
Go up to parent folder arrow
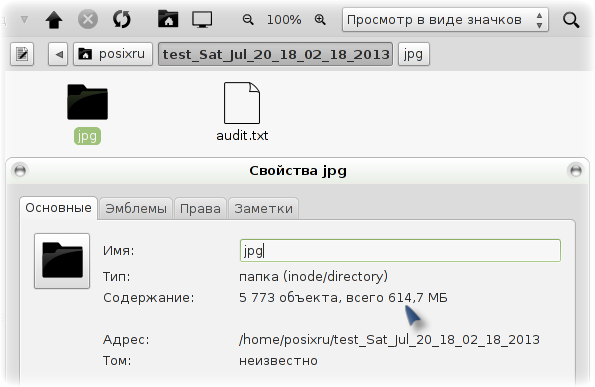54,19
